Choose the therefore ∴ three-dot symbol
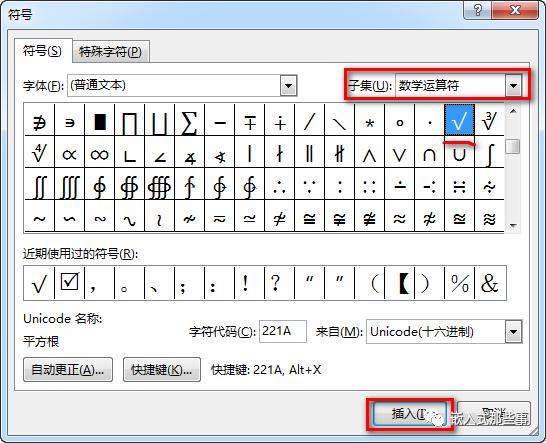This screenshot has width=546, height=443. point(279,184)
